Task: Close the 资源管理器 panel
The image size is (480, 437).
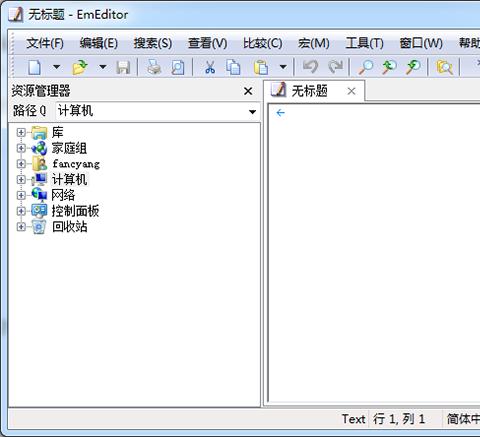Action: tap(248, 91)
